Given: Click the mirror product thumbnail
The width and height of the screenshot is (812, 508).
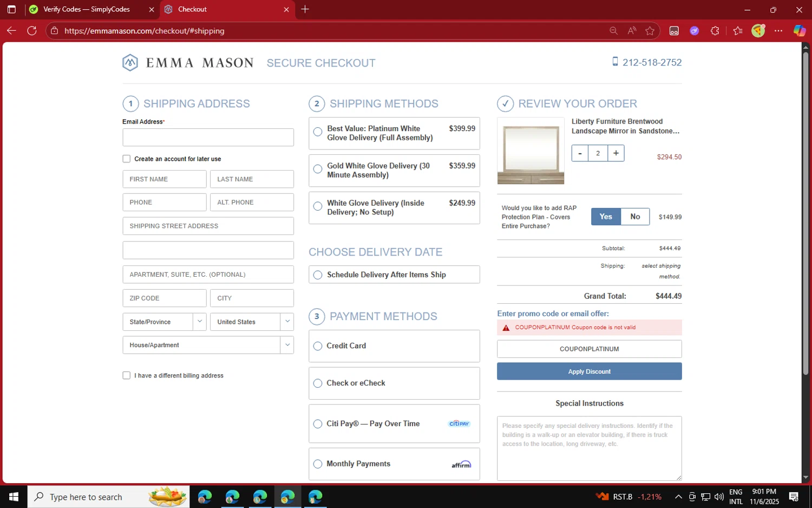Looking at the screenshot, I should point(531,151).
